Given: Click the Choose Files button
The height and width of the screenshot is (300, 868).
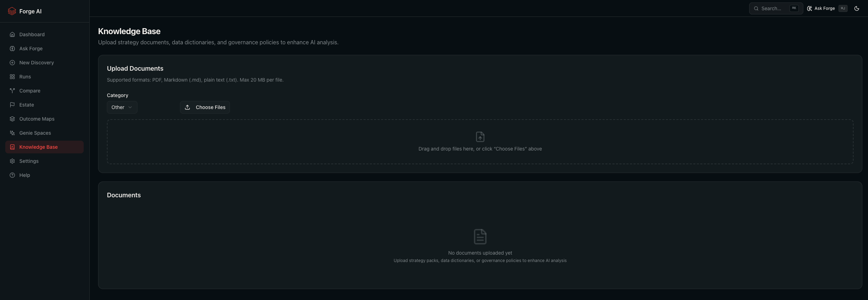Looking at the screenshot, I should click(205, 107).
